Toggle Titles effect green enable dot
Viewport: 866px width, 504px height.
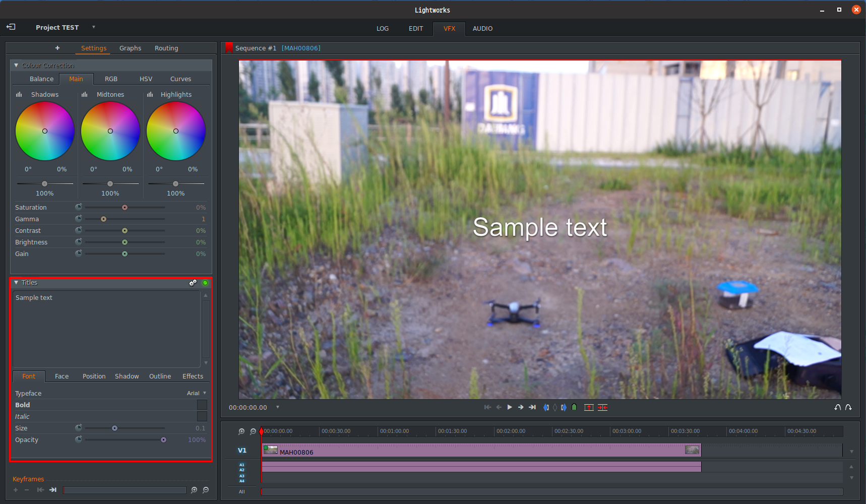click(x=205, y=283)
